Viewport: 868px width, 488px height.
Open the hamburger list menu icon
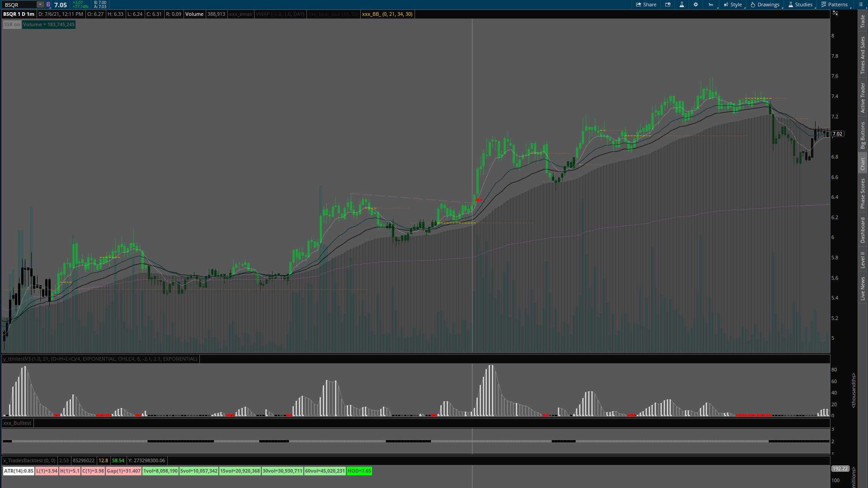pyautogui.click(x=860, y=5)
